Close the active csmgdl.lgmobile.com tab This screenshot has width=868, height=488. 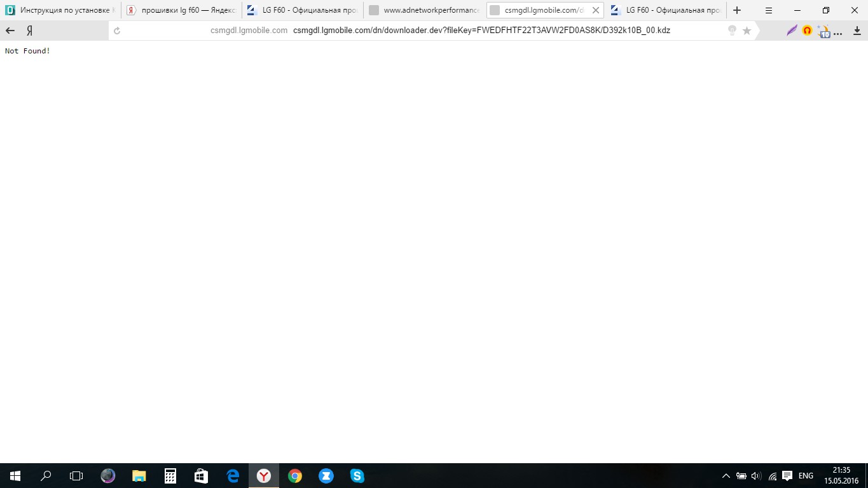pyautogui.click(x=596, y=10)
